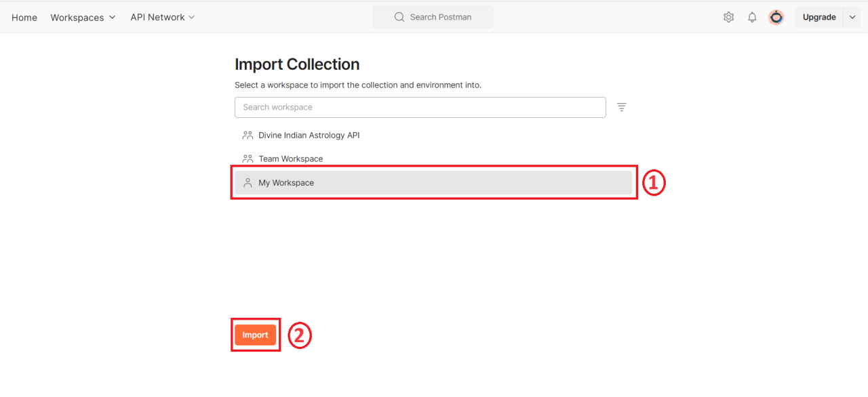Click the team icon beside Team Workspace
Image resolution: width=868 pixels, height=397 pixels.
tap(248, 159)
